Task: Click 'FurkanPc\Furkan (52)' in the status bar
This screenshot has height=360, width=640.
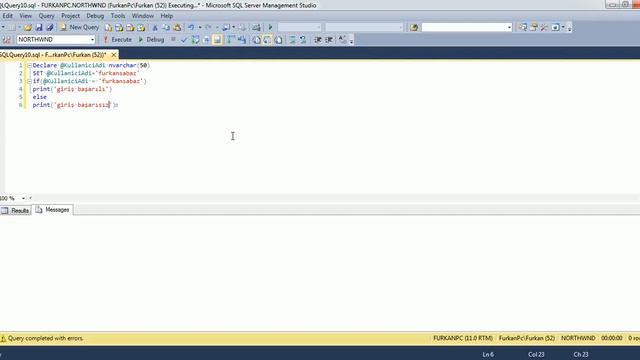Action: 527,338
